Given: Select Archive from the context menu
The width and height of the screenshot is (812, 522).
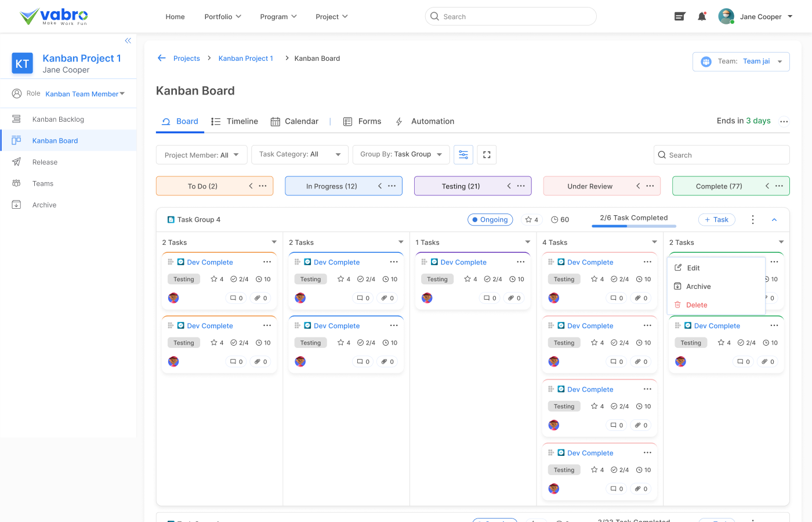Looking at the screenshot, I should point(698,287).
